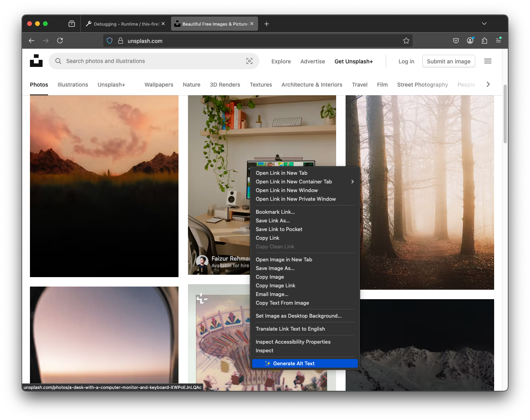Go back with browser back arrow
Viewport: 530px width, 420px height.
point(32,41)
